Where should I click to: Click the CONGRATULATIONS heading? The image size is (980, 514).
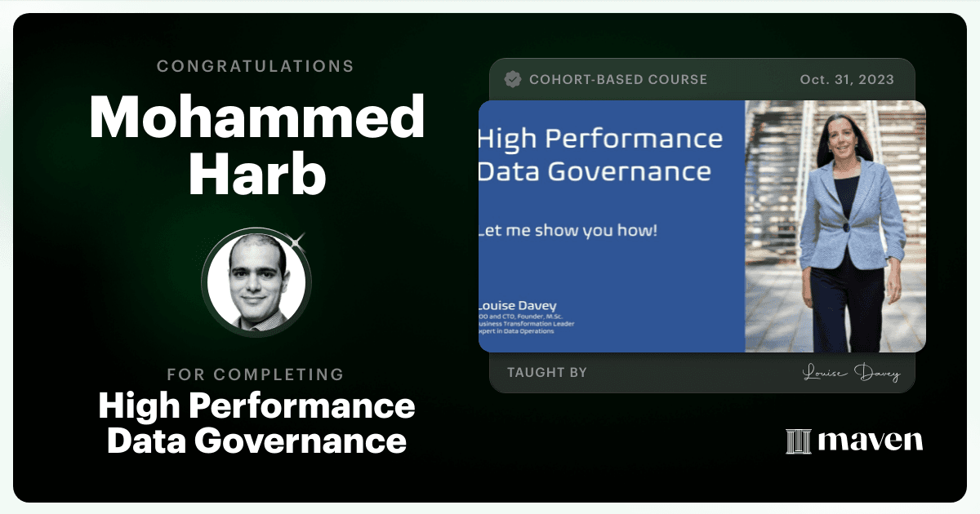pyautogui.click(x=256, y=66)
